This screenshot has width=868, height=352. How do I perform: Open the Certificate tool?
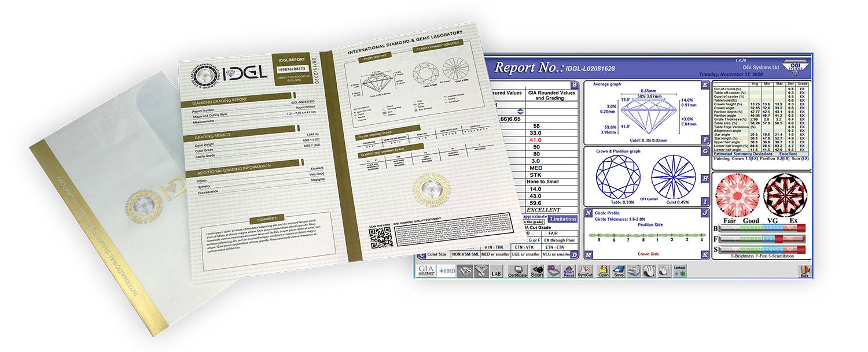[517, 272]
